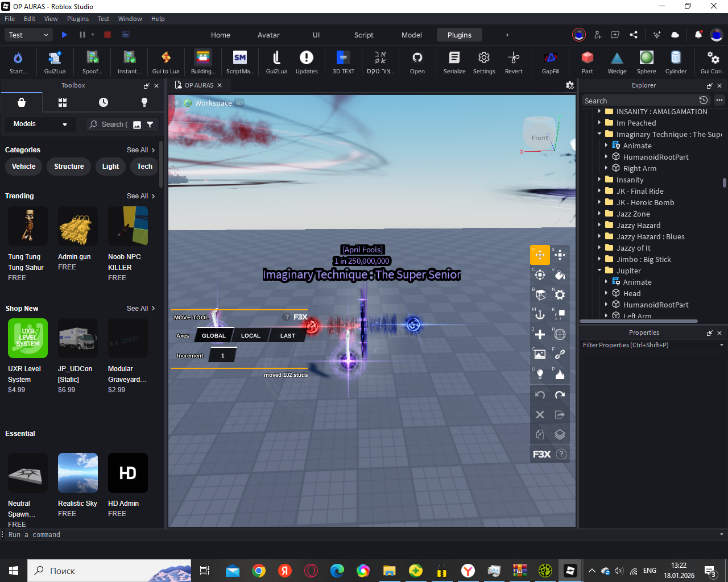This screenshot has height=582, width=728.
Task: Launch the Gui to Lua plugin
Action: pos(166,61)
